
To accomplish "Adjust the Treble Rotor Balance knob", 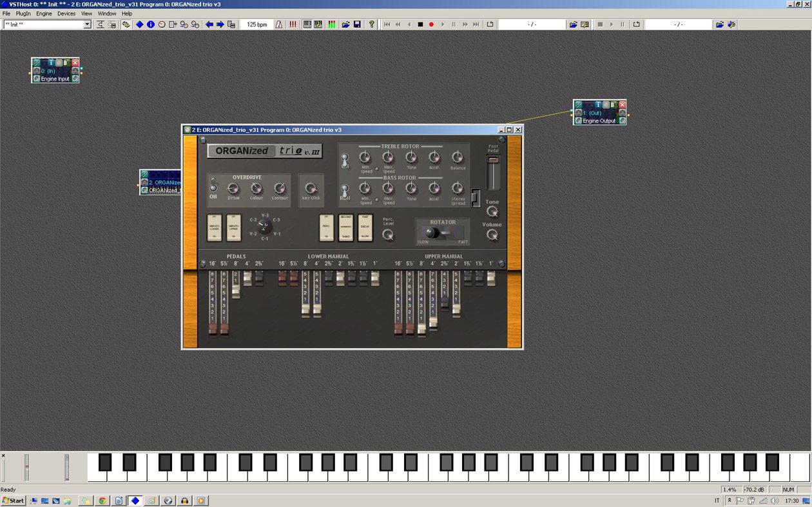I will (x=458, y=157).
